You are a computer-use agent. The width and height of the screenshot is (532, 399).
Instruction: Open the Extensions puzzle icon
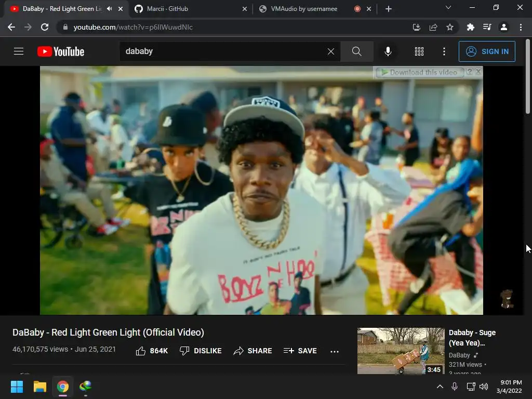click(x=470, y=27)
